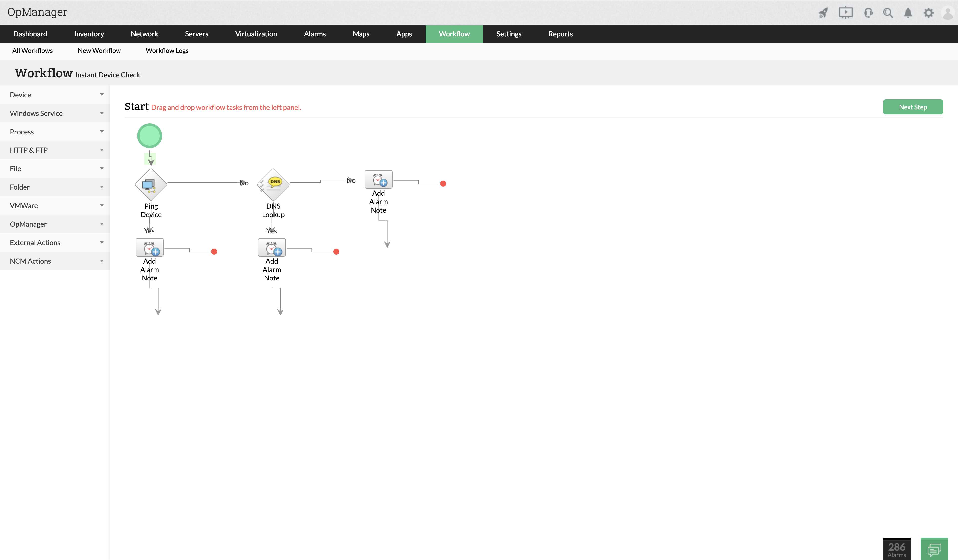Click the green Start node circle

(x=149, y=135)
